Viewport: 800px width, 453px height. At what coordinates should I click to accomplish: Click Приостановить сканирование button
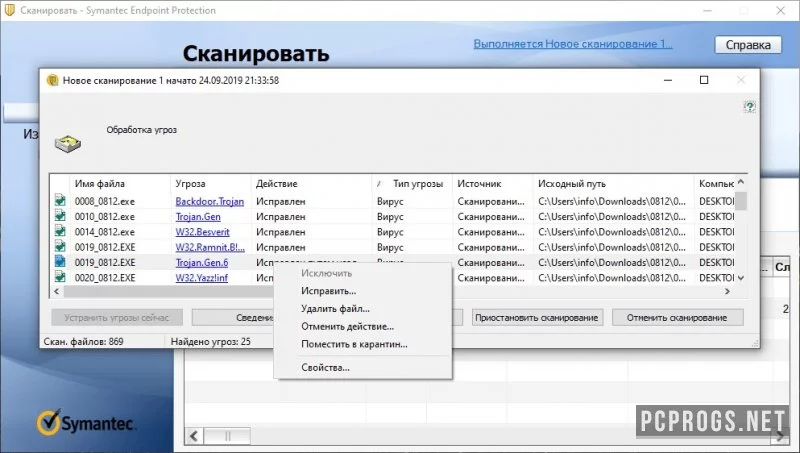tap(537, 317)
